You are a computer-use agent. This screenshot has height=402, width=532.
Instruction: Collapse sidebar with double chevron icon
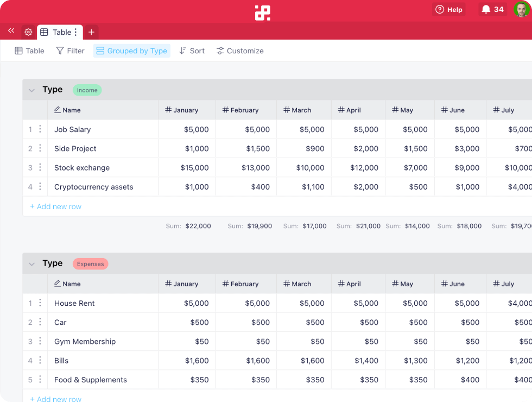tap(11, 31)
